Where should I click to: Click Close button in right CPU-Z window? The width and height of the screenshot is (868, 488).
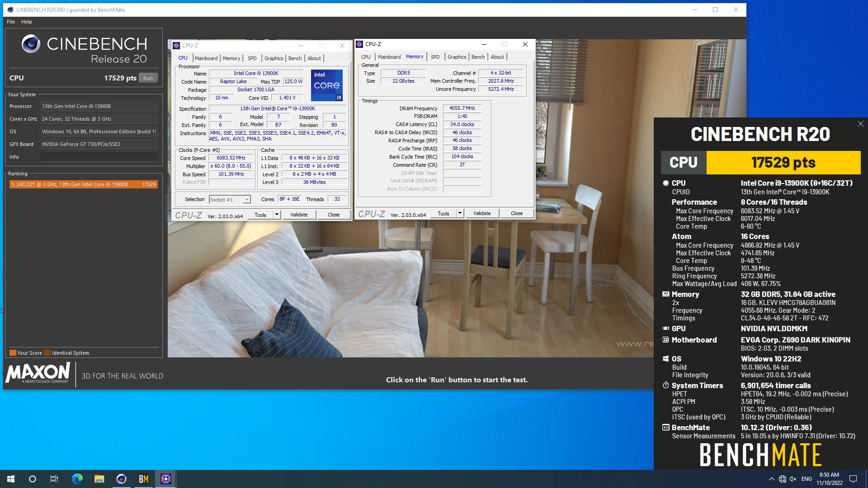click(x=517, y=214)
